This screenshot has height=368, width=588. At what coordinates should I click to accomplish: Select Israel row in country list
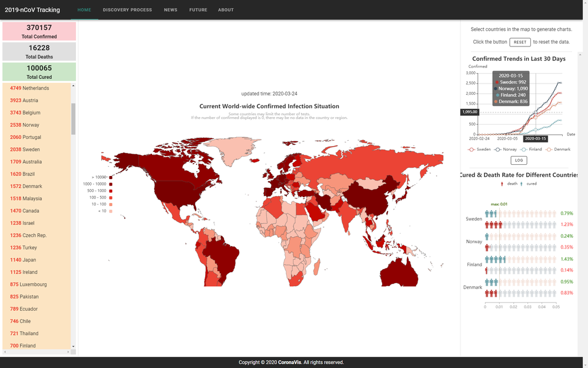click(36, 223)
